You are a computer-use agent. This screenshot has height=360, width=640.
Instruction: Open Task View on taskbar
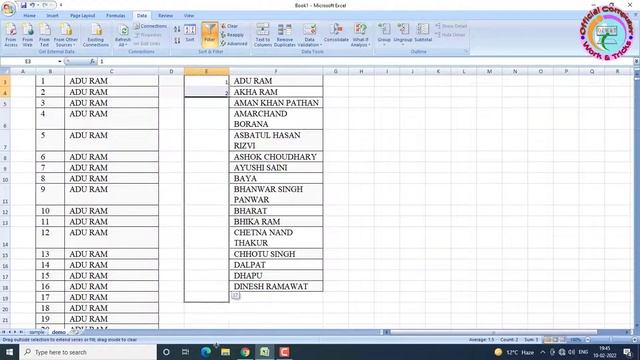[185, 352]
